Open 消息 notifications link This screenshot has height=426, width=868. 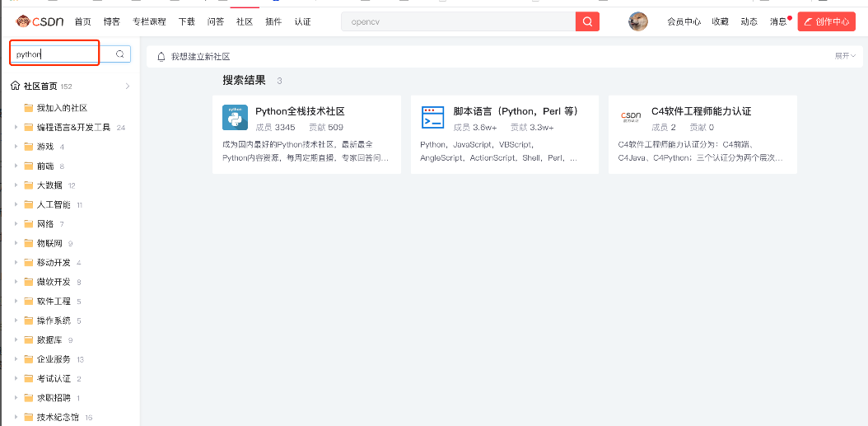tap(777, 21)
